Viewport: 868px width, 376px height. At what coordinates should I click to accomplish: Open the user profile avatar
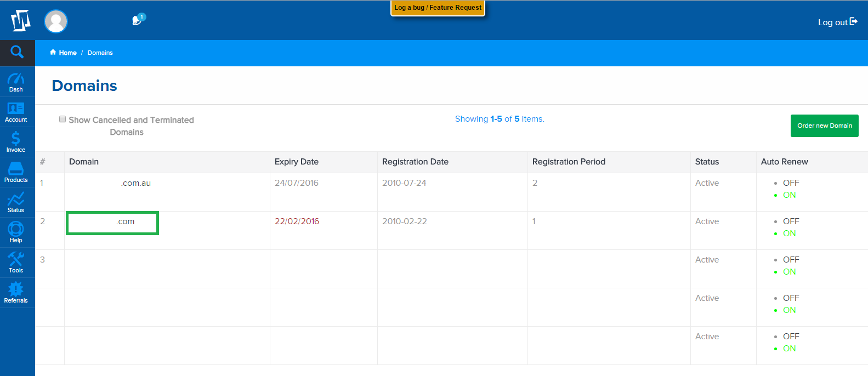point(55,21)
